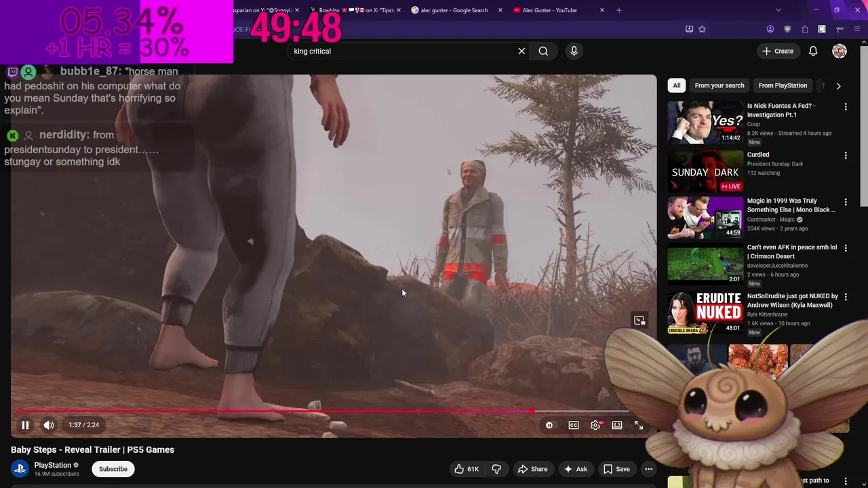Toggle the autoplay switch in player controls
Image resolution: width=868 pixels, height=488 pixels.
549,425
